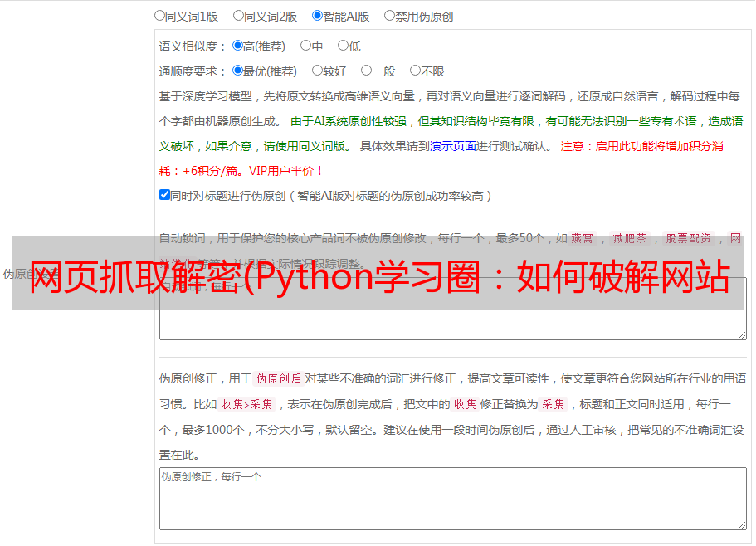Image resolution: width=756 pixels, height=546 pixels.
Task: Choose the 智能AI版 radio option
Action: click(317, 16)
